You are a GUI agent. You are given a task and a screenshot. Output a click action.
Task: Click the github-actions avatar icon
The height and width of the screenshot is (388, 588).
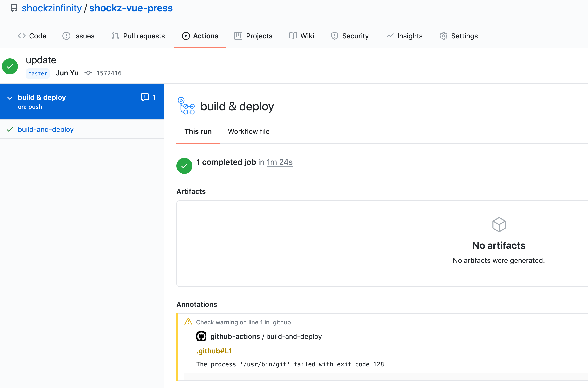click(201, 336)
